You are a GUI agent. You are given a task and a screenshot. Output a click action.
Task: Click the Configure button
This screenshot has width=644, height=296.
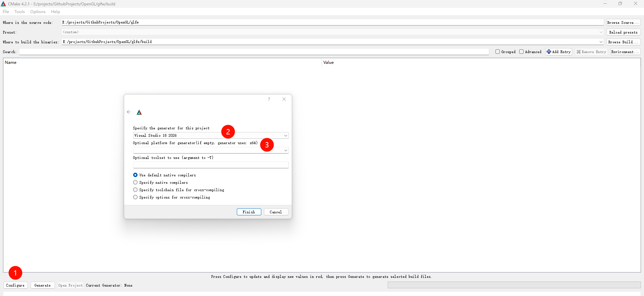point(15,285)
